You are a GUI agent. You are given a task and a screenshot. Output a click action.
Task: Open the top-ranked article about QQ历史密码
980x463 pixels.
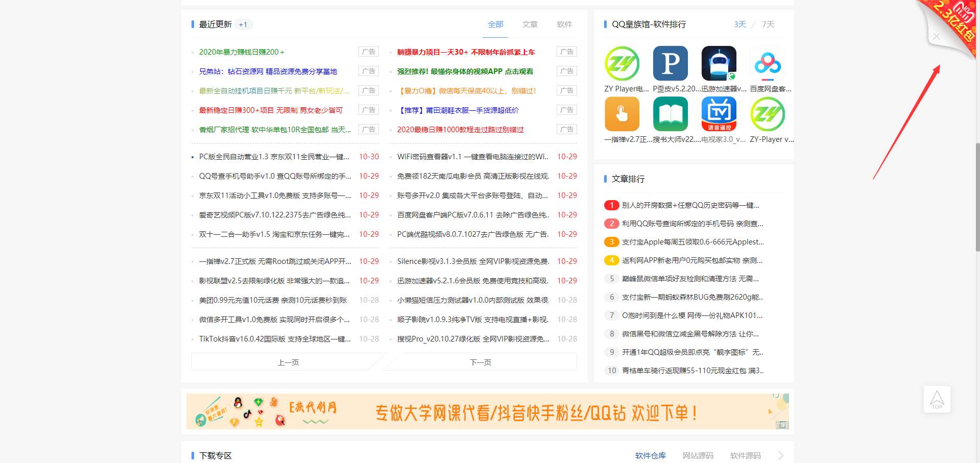point(689,205)
